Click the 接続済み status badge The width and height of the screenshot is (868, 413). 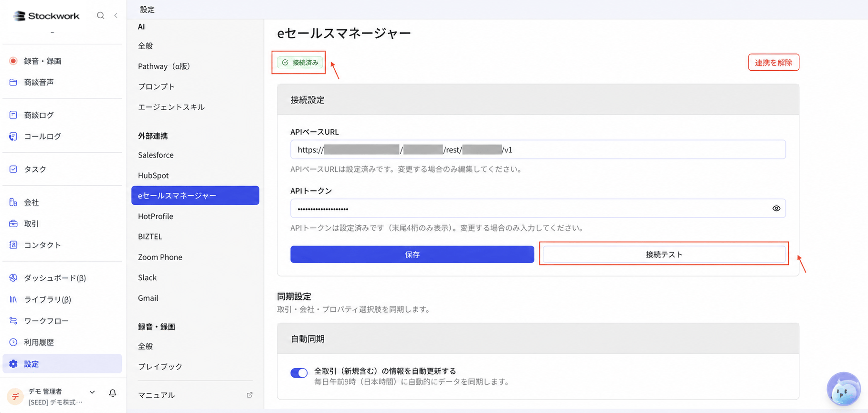tap(300, 63)
